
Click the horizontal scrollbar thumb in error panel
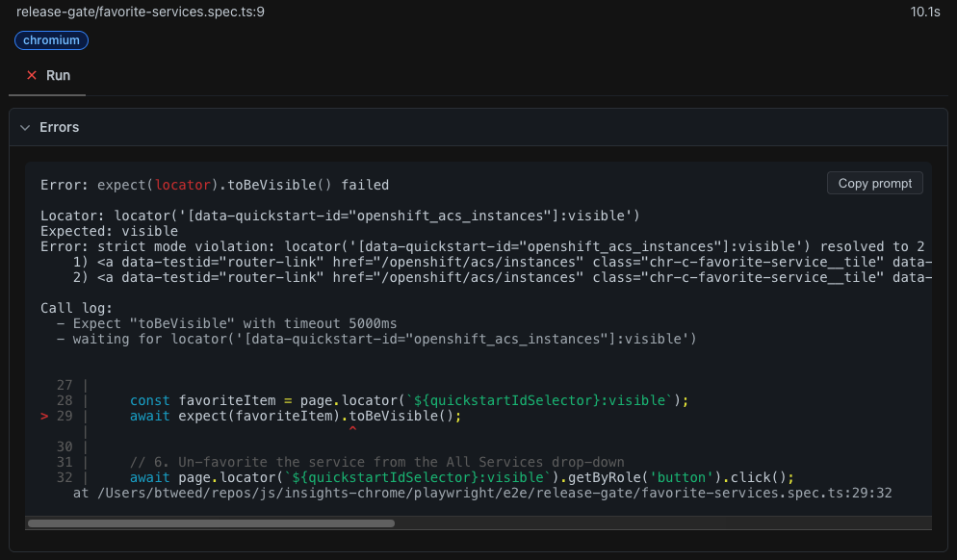click(211, 523)
